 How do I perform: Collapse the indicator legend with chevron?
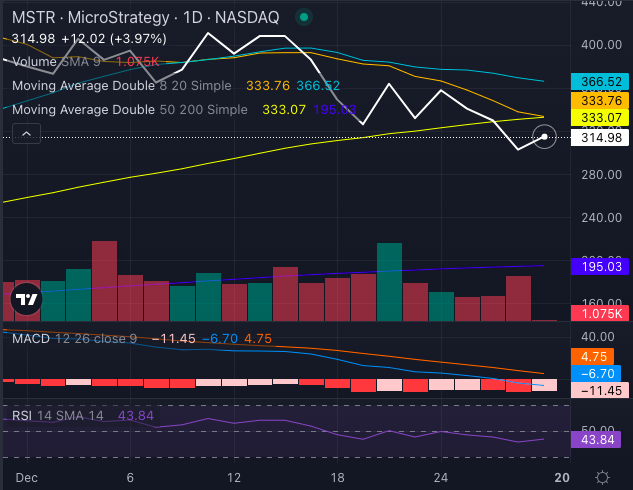26,133
